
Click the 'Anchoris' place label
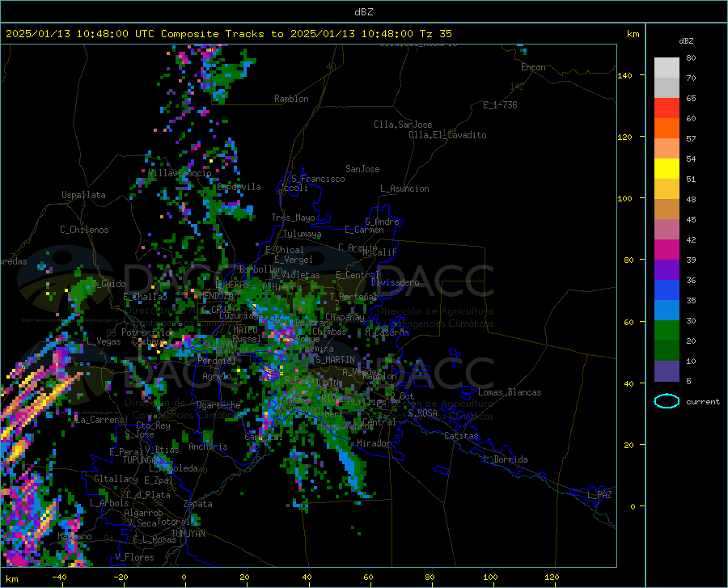tap(208, 446)
